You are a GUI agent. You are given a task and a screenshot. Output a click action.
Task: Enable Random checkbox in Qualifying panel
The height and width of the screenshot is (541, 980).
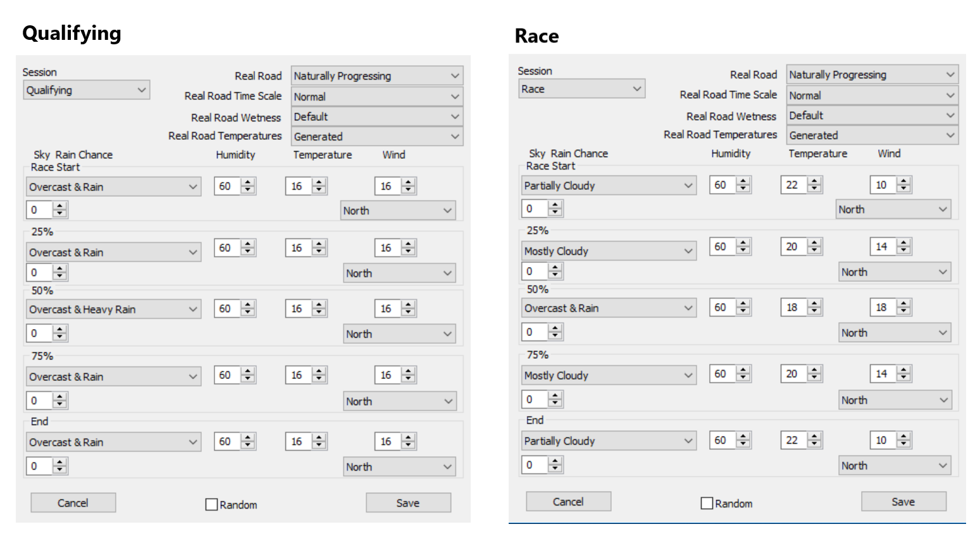[211, 504]
